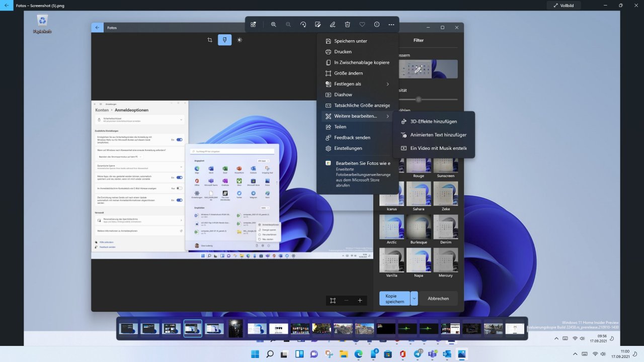Click the auto-enhance magic wand preview

[418, 69]
